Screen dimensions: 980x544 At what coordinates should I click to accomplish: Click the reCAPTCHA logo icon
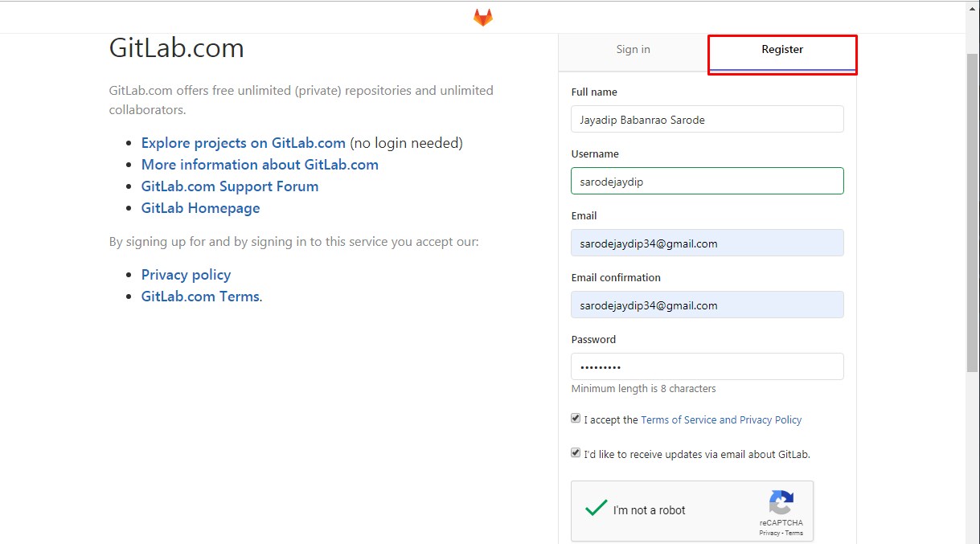(x=781, y=503)
